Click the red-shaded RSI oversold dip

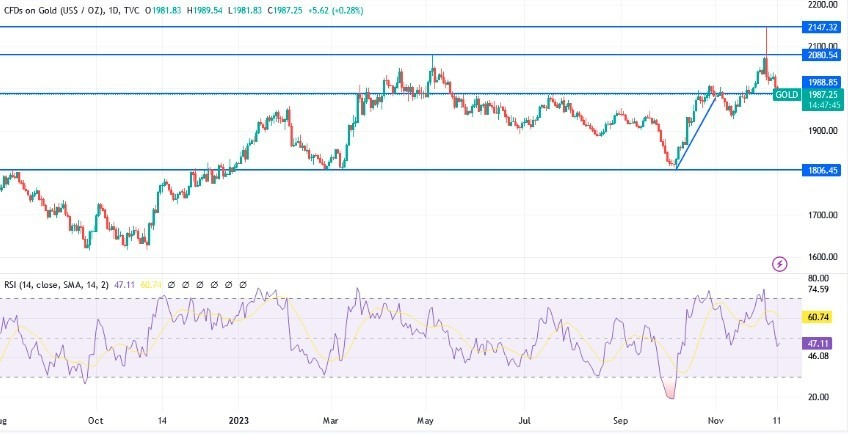tap(670, 389)
